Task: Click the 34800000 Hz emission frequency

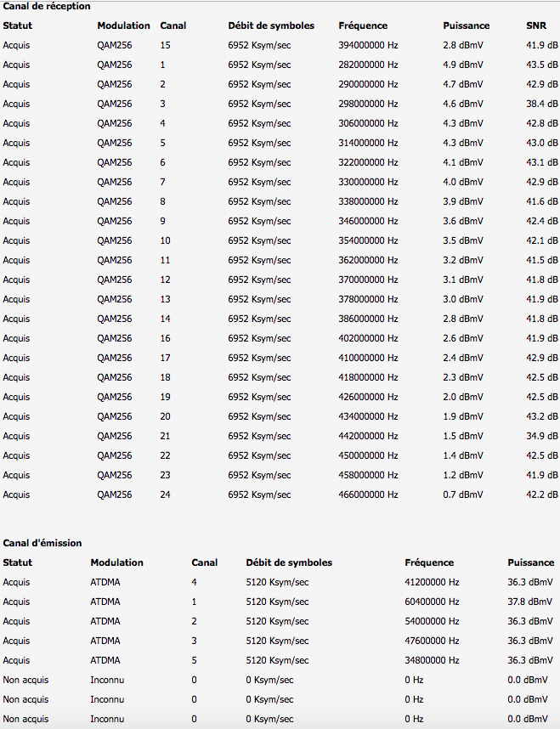Action: coord(432,660)
